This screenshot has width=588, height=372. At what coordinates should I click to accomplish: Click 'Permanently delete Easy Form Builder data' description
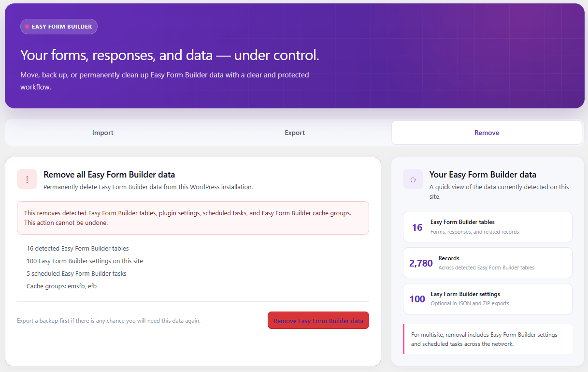pos(148,187)
